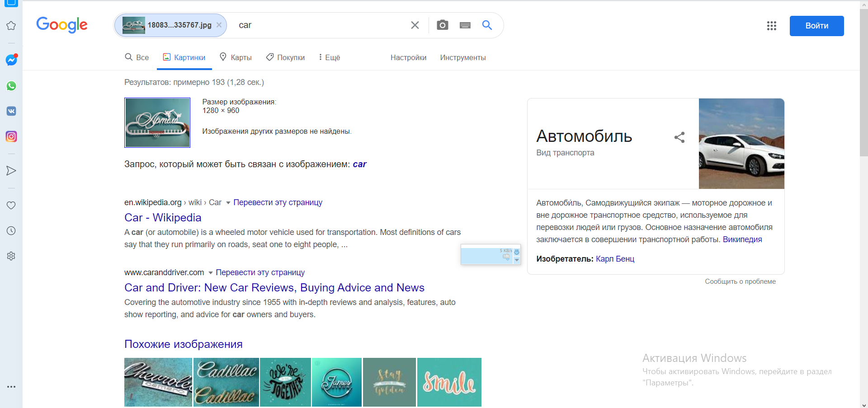868x408 pixels.
Task: Open the Smile similar image
Action: click(449, 382)
